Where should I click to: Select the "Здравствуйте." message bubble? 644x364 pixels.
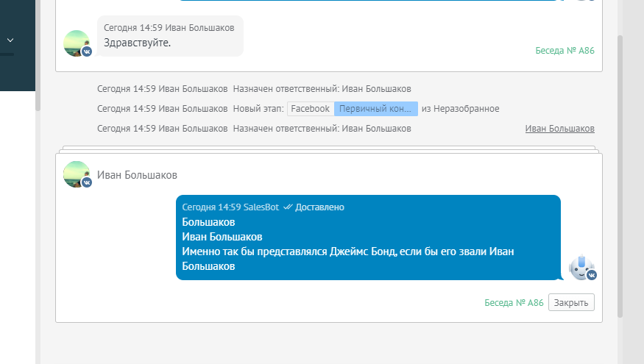tap(170, 36)
